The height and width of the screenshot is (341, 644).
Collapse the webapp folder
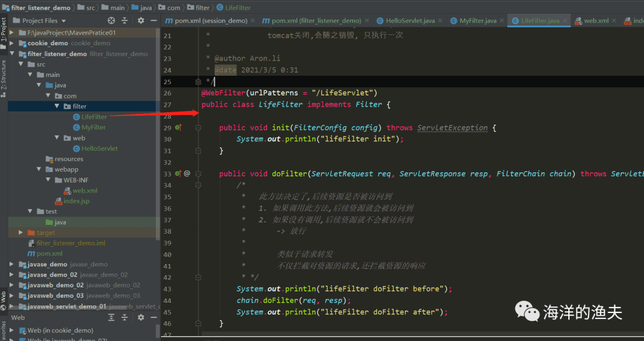(39, 169)
